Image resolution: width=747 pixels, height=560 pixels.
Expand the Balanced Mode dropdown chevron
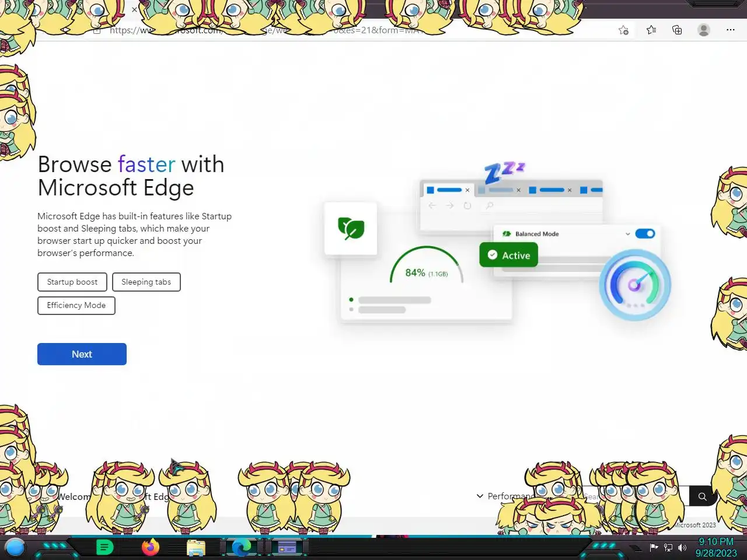pyautogui.click(x=627, y=234)
